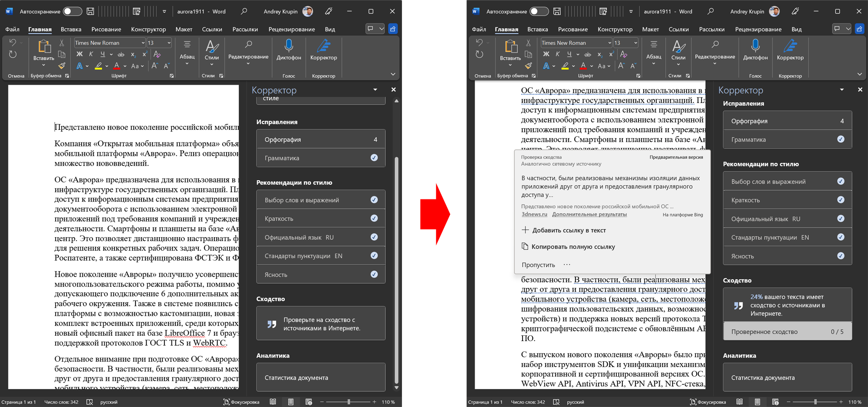Click Фокусировка in left window status bar
868x407 pixels.
[241, 402]
